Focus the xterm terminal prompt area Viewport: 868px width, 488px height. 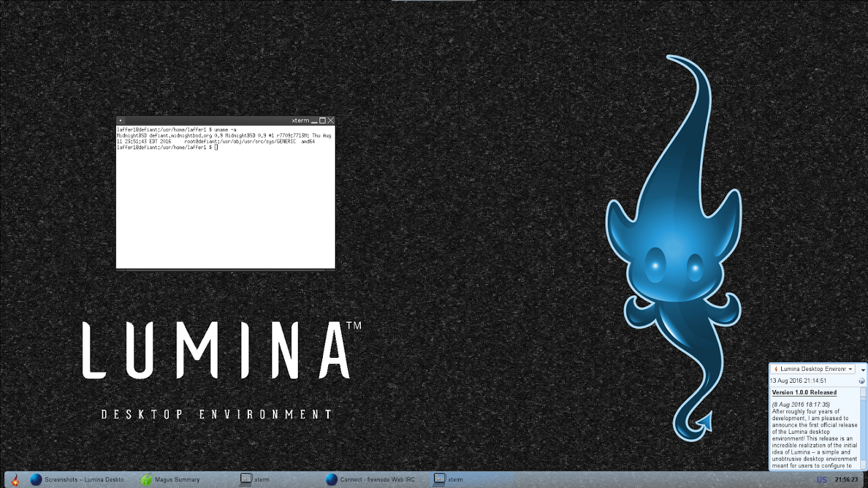[x=225, y=197]
